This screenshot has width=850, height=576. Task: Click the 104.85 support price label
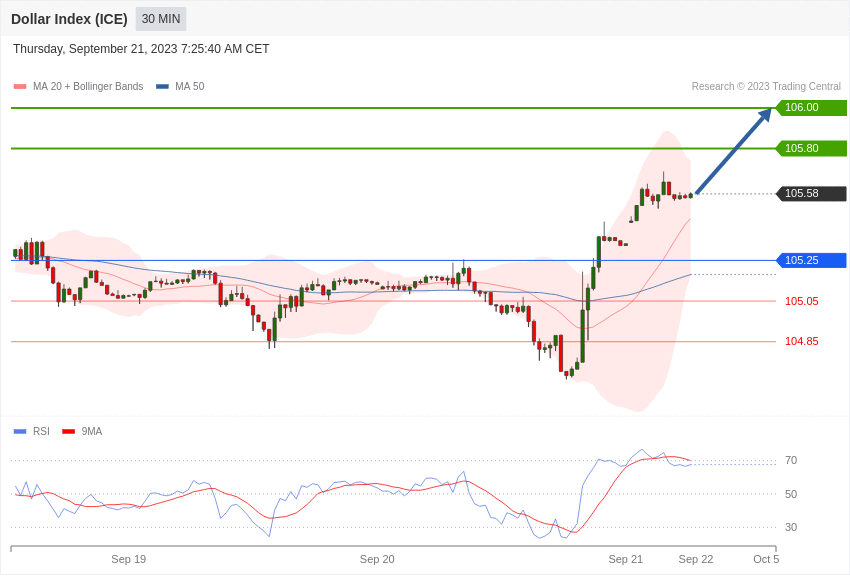(802, 341)
